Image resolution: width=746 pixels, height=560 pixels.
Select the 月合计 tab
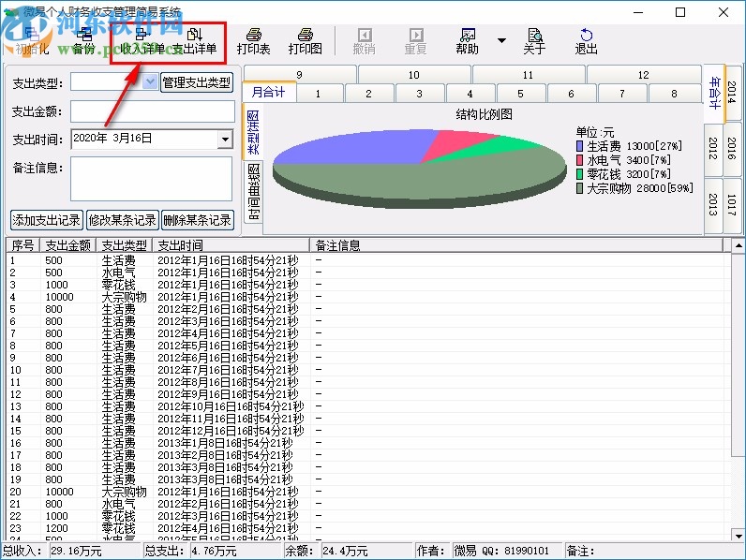pyautogui.click(x=269, y=92)
